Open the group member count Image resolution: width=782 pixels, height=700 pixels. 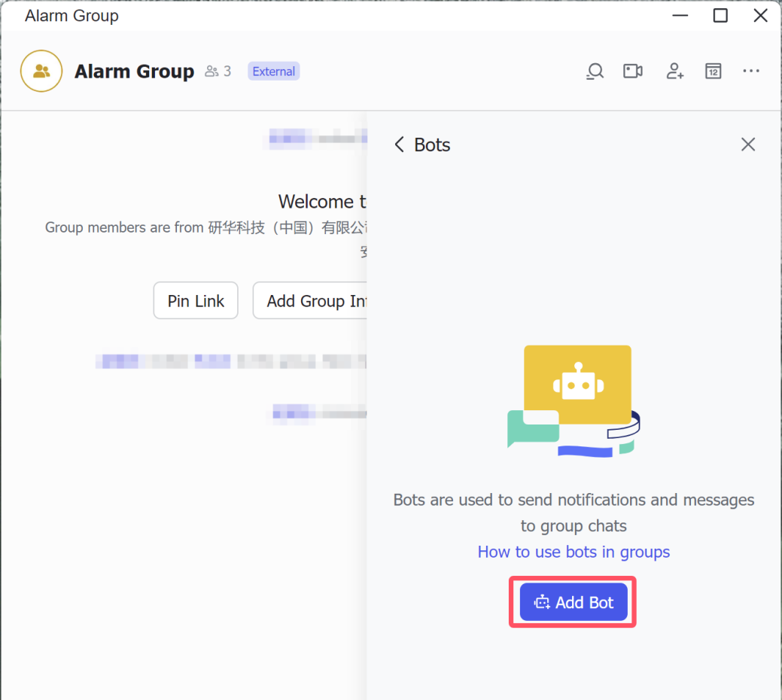(x=218, y=72)
